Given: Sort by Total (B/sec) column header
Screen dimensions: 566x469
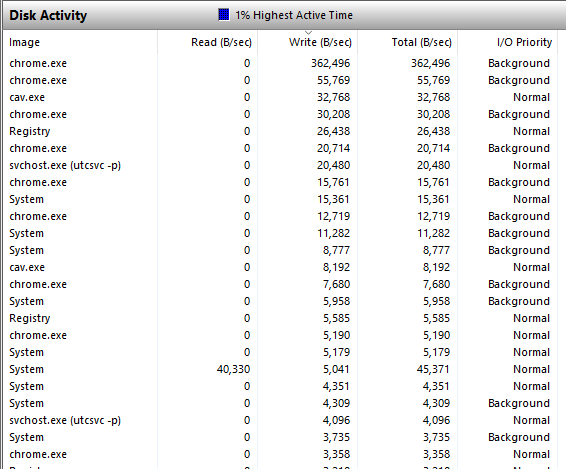Looking at the screenshot, I should [408, 42].
